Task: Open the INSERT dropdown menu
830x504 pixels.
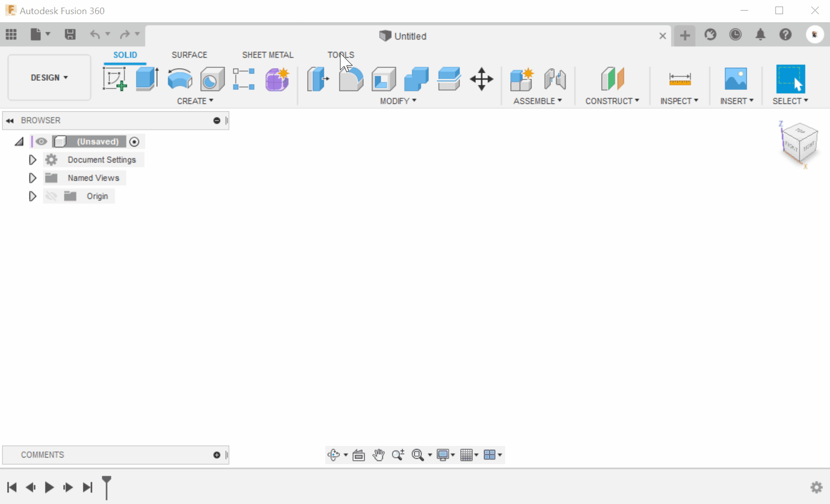Action: click(x=737, y=101)
